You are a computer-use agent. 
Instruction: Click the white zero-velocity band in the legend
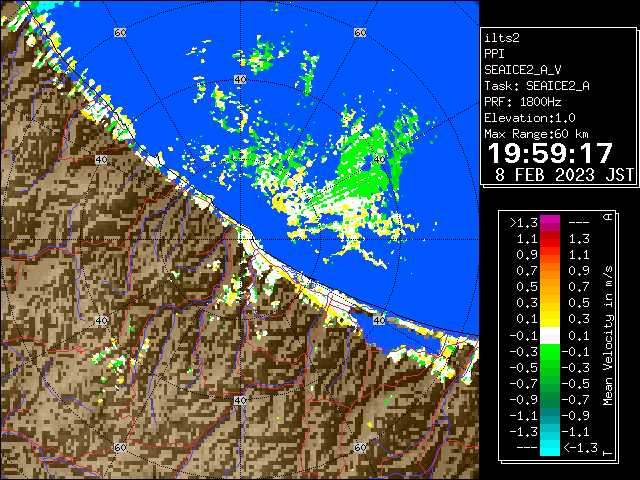point(550,336)
